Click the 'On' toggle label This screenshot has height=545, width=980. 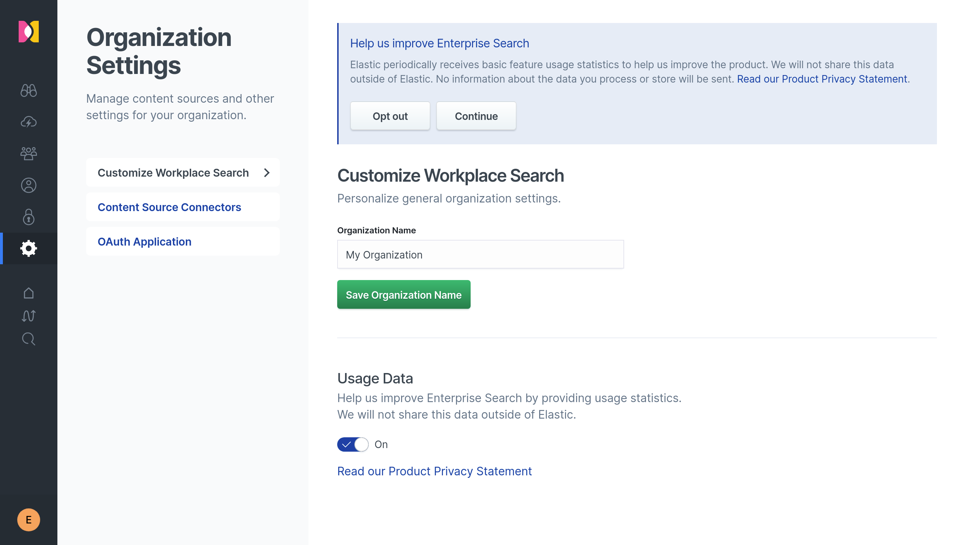click(381, 444)
